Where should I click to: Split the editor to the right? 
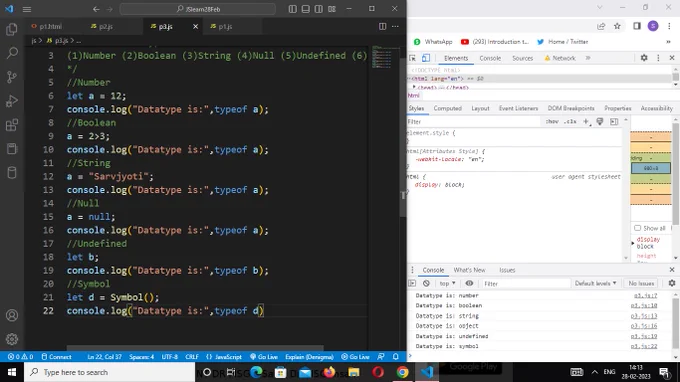pos(382,26)
